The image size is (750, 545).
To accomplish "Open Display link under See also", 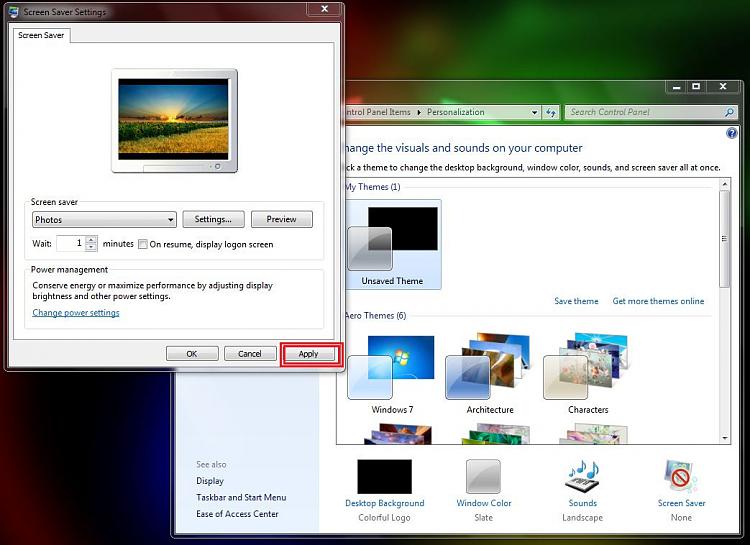I will pyautogui.click(x=210, y=481).
